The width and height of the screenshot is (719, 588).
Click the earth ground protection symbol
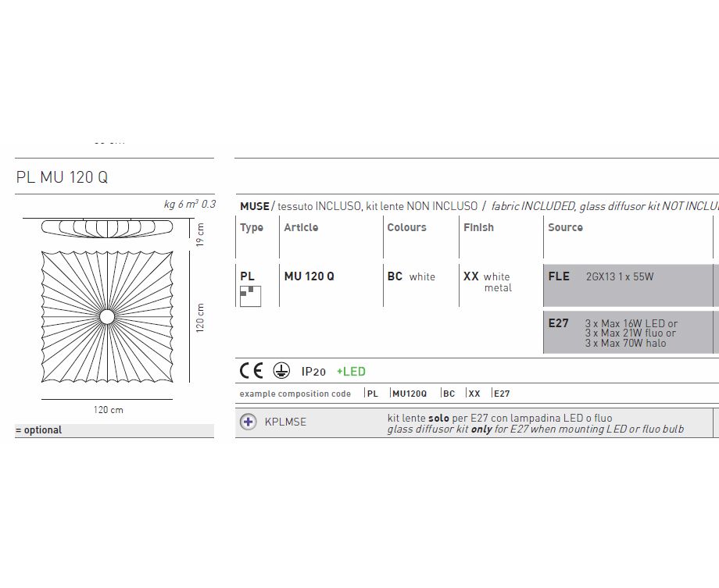(x=281, y=372)
